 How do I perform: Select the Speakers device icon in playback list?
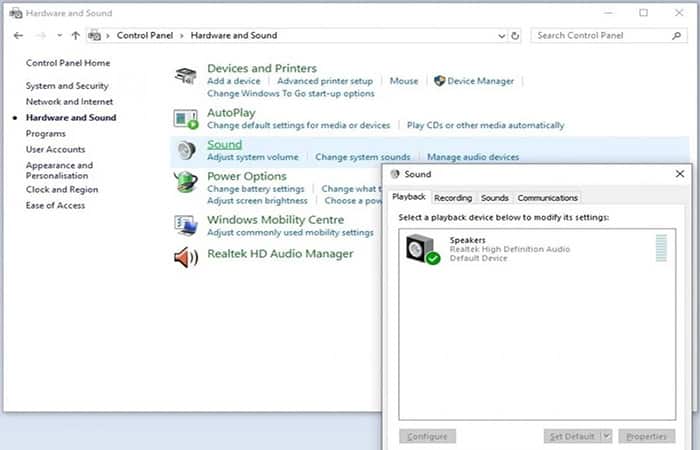(422, 249)
